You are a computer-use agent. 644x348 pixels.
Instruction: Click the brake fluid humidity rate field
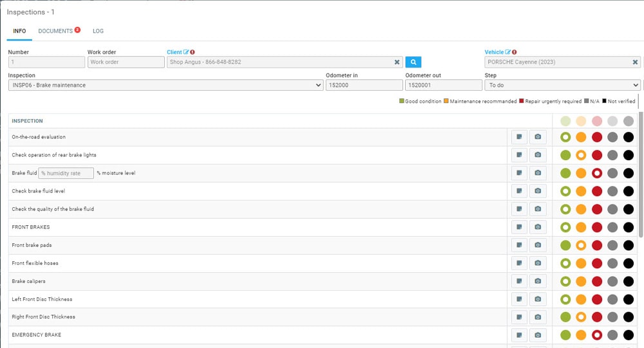(66, 173)
